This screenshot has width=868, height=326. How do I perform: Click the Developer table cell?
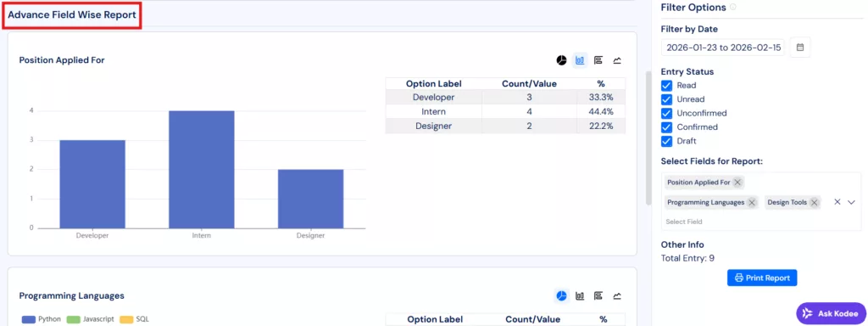coord(433,98)
